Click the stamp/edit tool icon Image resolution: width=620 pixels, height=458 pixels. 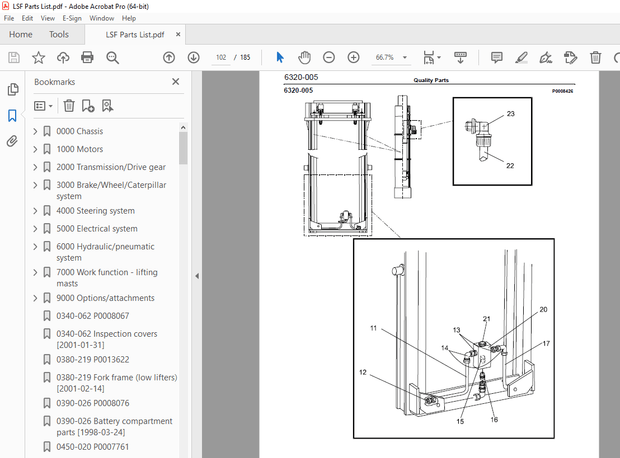pos(570,58)
